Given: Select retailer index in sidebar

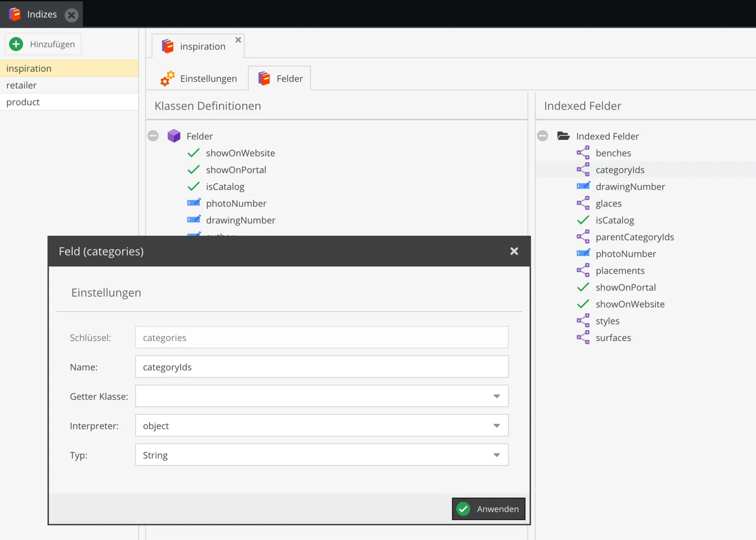Looking at the screenshot, I should pyautogui.click(x=69, y=85).
